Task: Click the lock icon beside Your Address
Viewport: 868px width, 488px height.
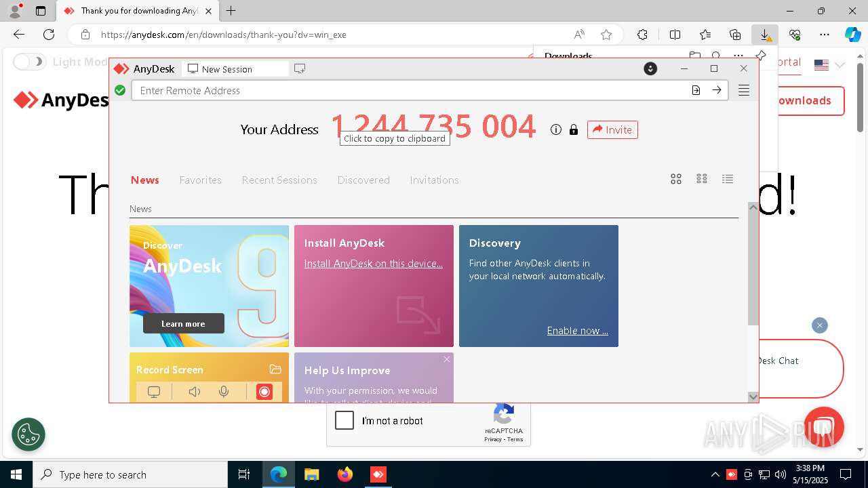Action: click(574, 129)
